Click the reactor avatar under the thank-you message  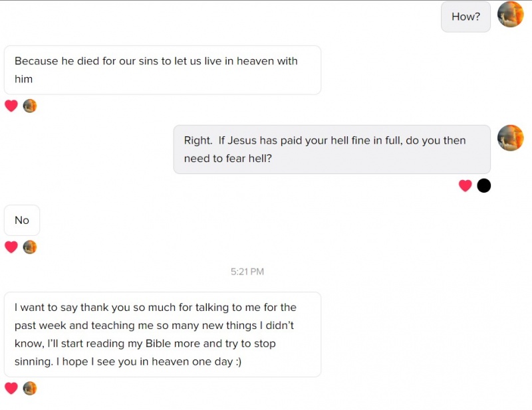(30, 388)
